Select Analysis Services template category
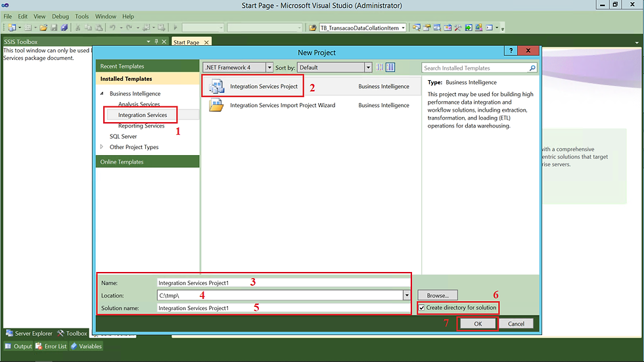 139,104
